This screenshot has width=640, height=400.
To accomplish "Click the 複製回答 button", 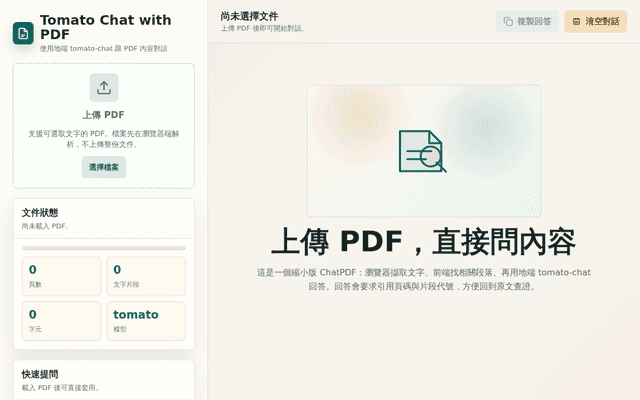I will [527, 21].
